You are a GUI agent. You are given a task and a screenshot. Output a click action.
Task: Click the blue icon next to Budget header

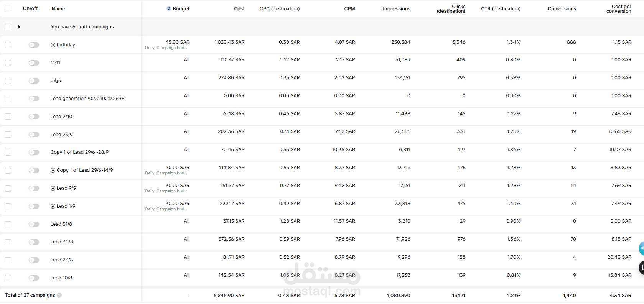(169, 8)
